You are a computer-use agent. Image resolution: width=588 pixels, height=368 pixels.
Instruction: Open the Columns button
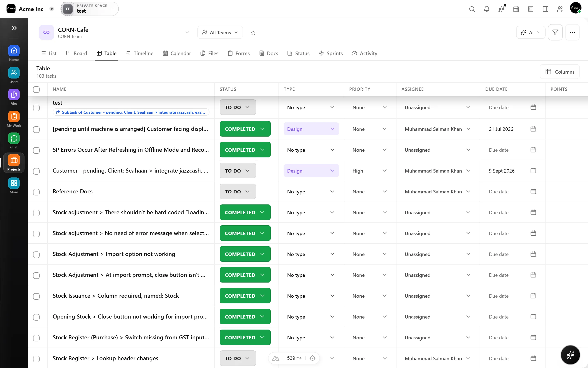pos(560,72)
